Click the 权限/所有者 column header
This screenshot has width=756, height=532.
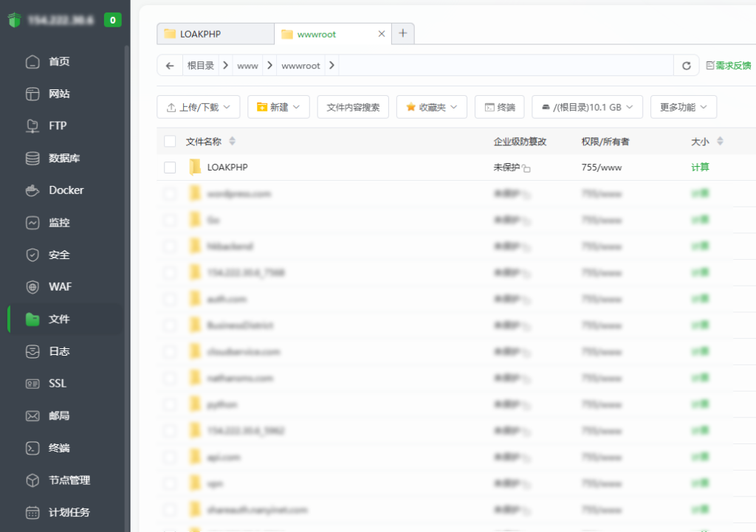tap(605, 142)
